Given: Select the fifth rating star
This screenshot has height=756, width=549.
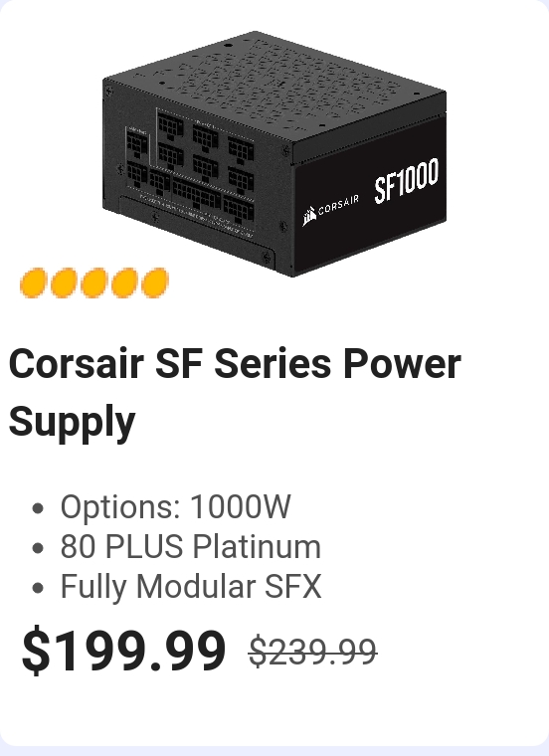Looking at the screenshot, I should click(x=155, y=283).
